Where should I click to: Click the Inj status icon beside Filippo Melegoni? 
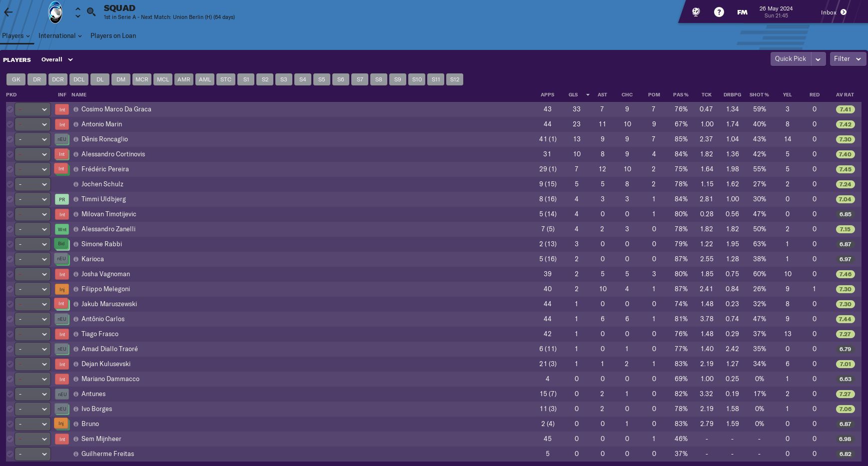click(61, 289)
